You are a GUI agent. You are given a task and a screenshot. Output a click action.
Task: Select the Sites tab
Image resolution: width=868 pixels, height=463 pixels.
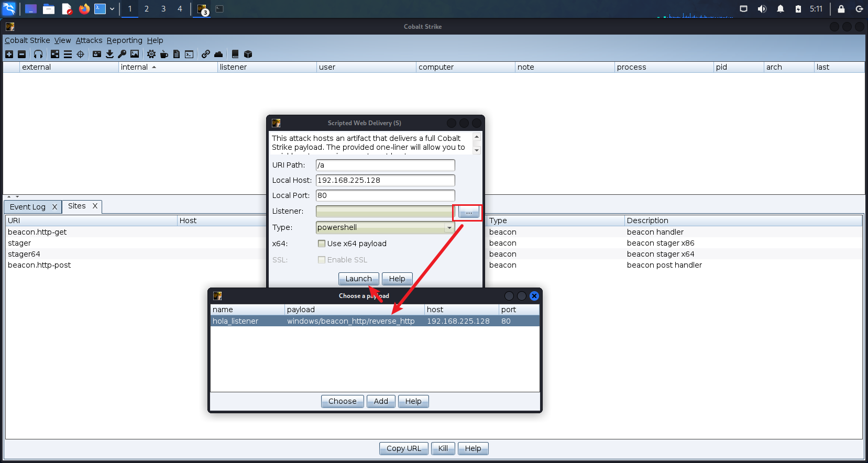(x=77, y=206)
